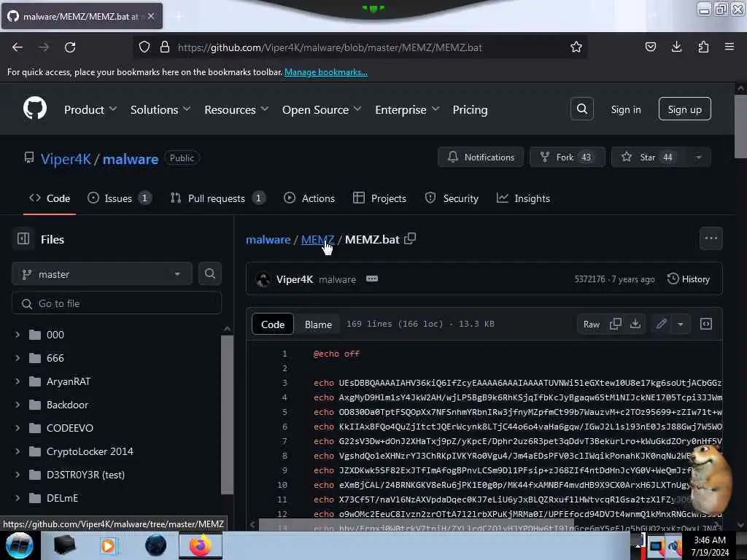Close the MEMZ.bat browser tab

click(151, 16)
